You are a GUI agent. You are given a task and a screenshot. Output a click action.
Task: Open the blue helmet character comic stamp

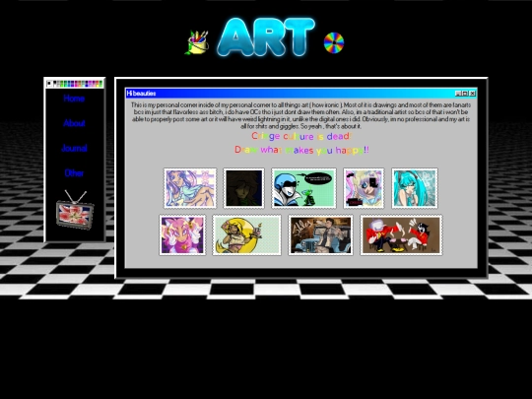tap(303, 188)
